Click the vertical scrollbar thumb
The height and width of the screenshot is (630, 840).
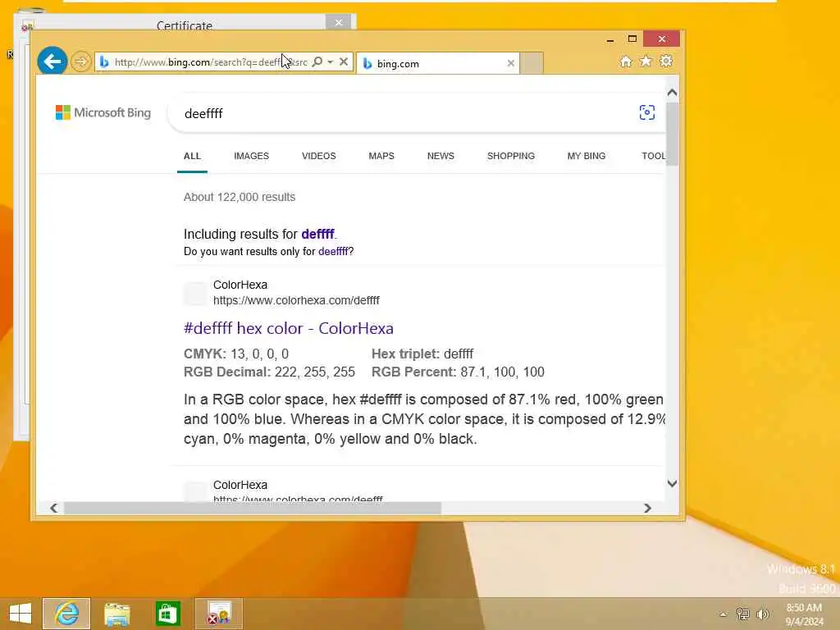point(673,134)
